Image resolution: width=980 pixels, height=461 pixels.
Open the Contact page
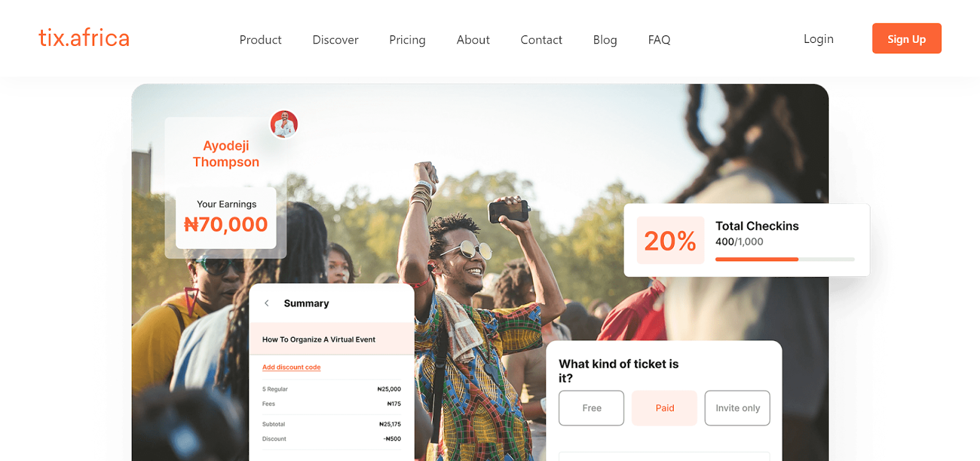coord(541,40)
